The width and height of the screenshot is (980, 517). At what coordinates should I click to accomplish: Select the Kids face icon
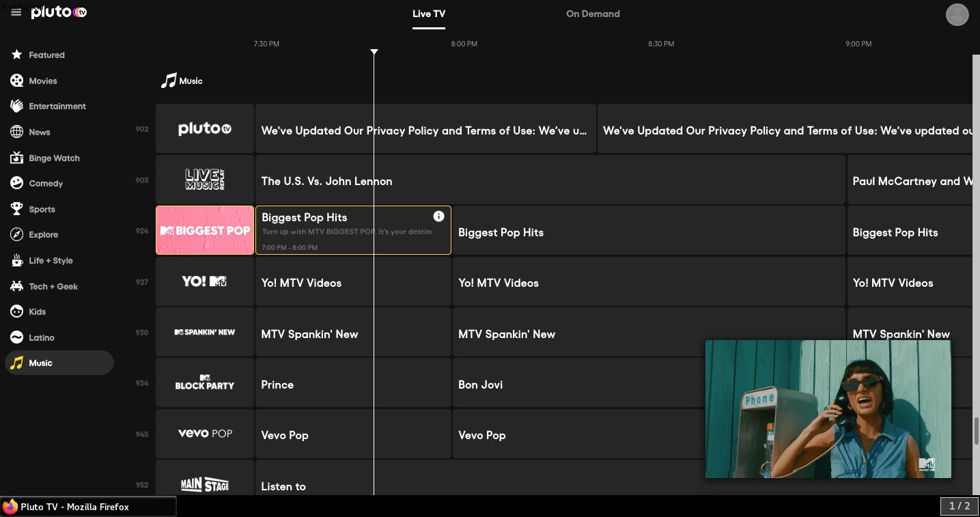click(16, 311)
